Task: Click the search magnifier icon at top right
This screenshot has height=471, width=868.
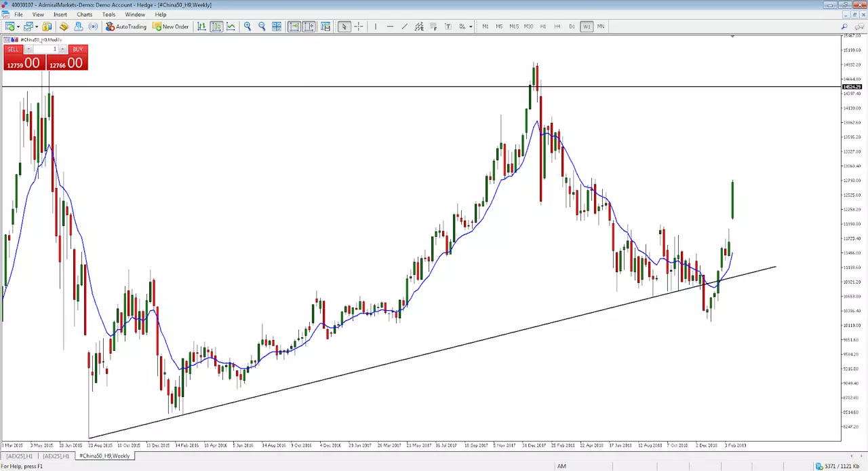Action: [844, 26]
